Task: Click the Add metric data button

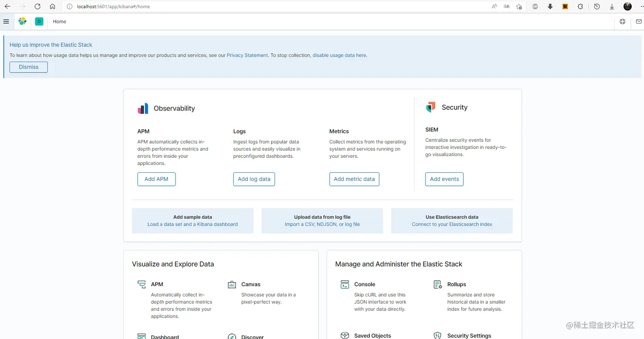Action: pos(354,179)
